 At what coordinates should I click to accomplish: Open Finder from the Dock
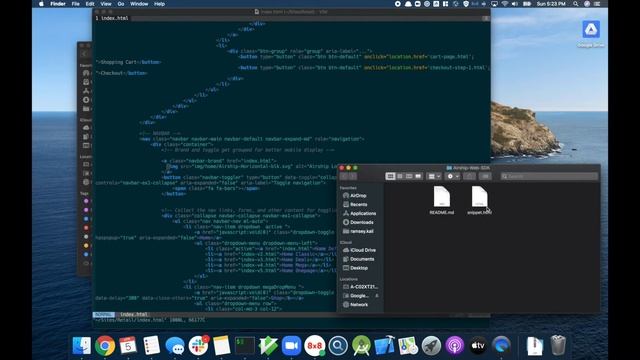[x=82, y=346]
